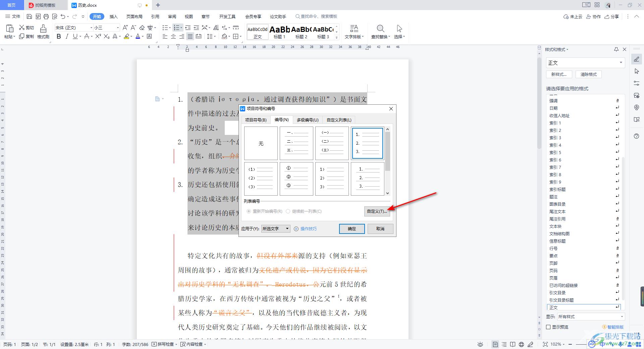
Task: Click the Cut scissors icon
Action: click(22, 28)
